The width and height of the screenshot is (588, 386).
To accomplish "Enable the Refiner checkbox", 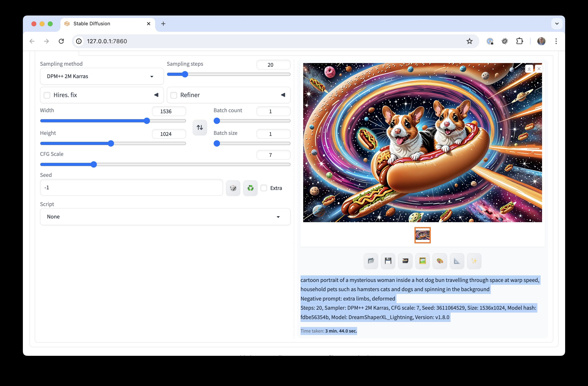I will click(x=174, y=95).
